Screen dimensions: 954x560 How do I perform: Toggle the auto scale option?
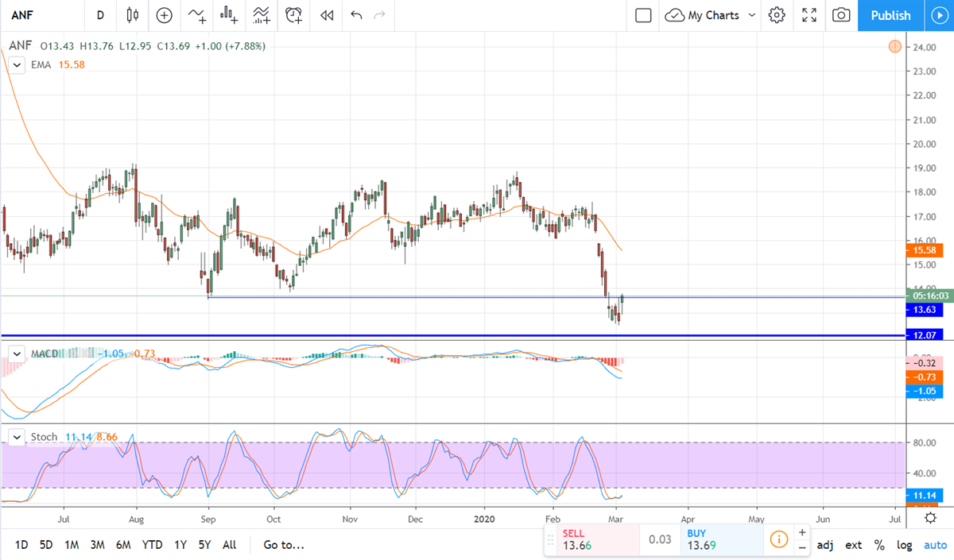pos(935,545)
